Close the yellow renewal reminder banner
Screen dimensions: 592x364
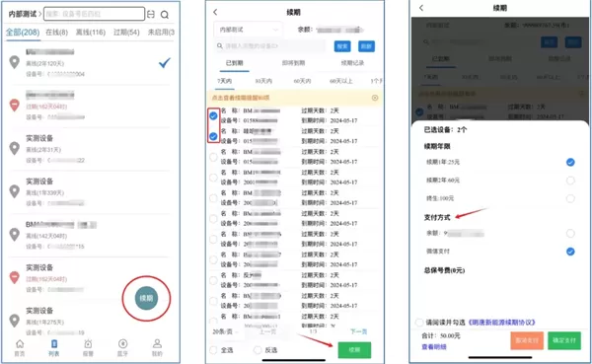click(375, 98)
